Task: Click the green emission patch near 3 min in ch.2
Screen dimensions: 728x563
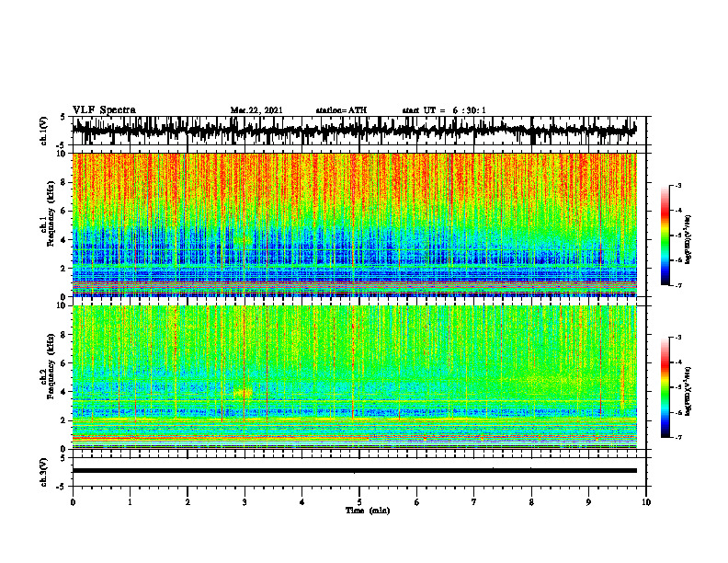Action: [x=243, y=393]
